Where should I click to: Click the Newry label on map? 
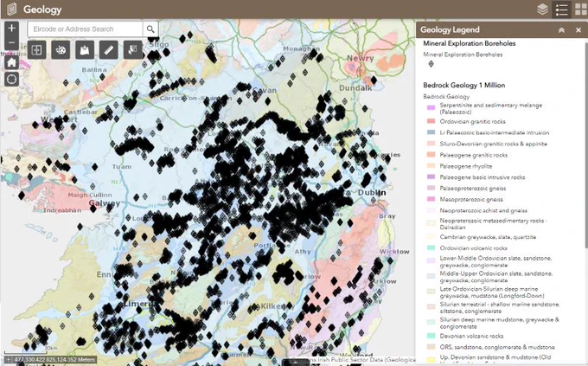[x=360, y=58]
